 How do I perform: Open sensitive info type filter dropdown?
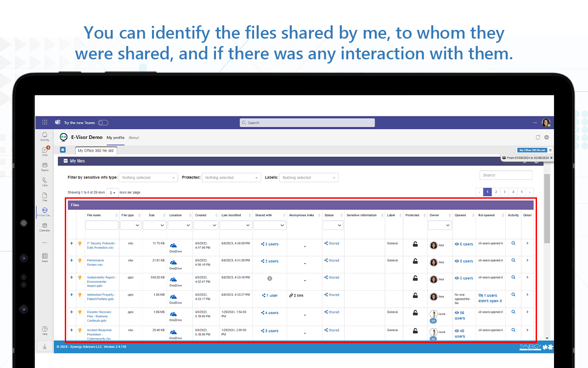[x=148, y=178]
